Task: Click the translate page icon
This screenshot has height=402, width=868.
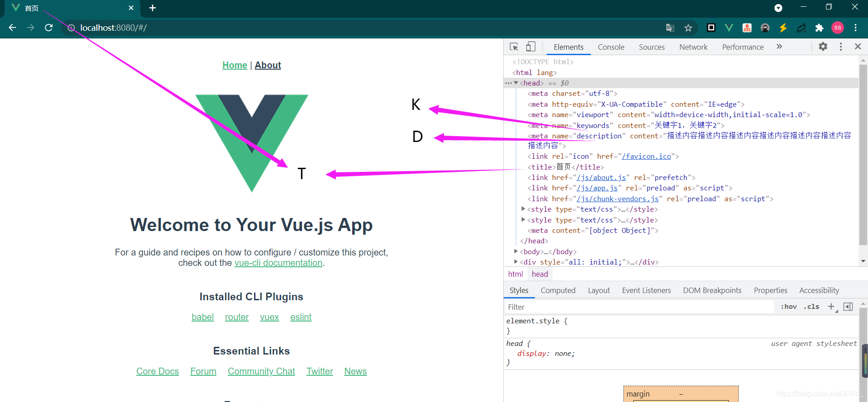Action: coord(670,28)
